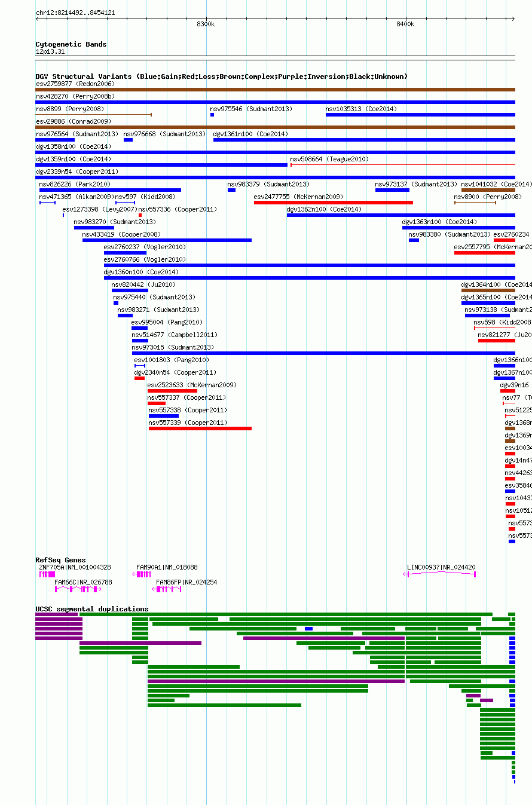Open esv2557795 (McKernan variant label
Screen dimensions: 532x805
click(x=493, y=247)
